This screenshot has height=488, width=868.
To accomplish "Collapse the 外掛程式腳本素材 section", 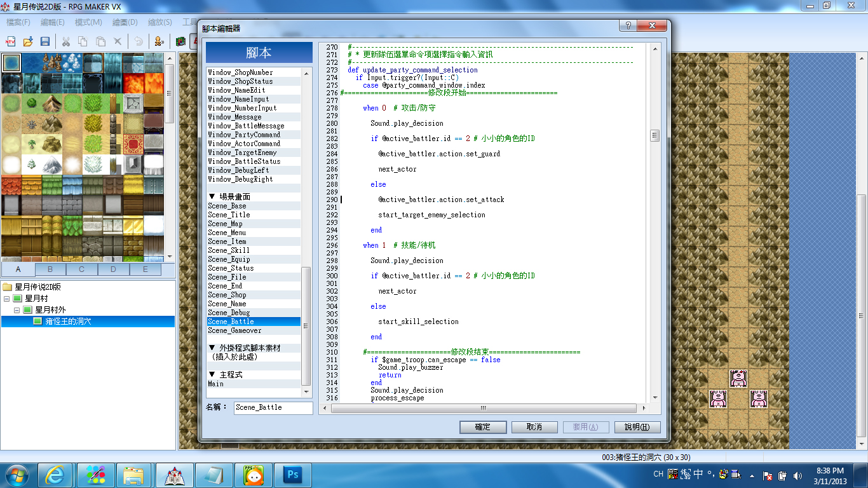I will tap(212, 348).
